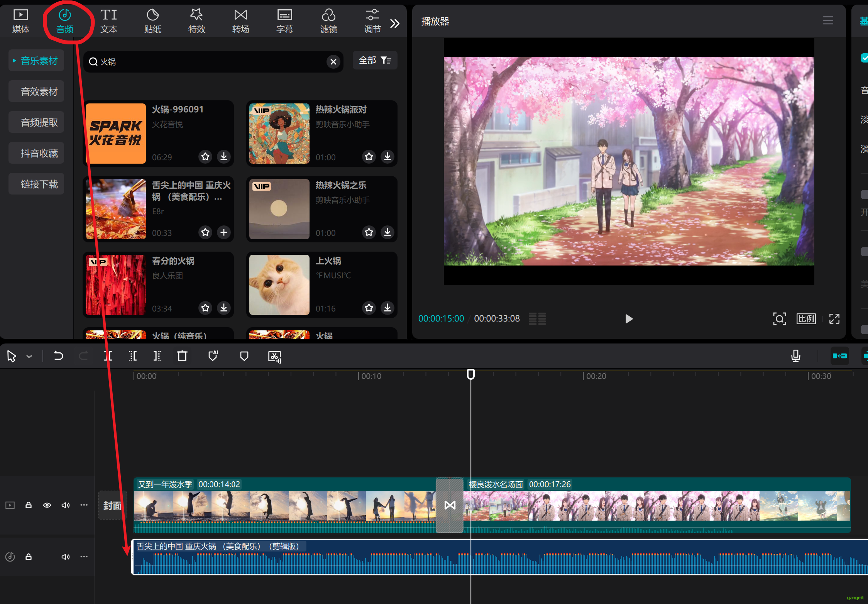
Task: Click the video track type icon
Action: point(10,505)
